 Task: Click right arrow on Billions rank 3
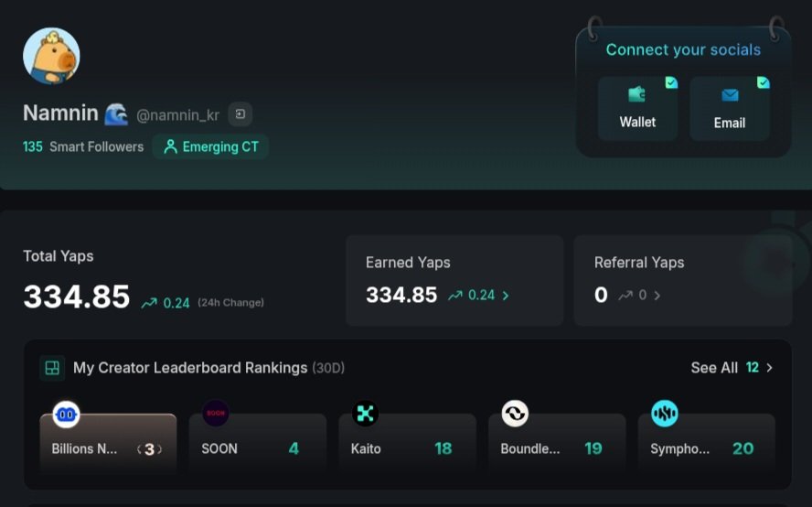coord(160,449)
